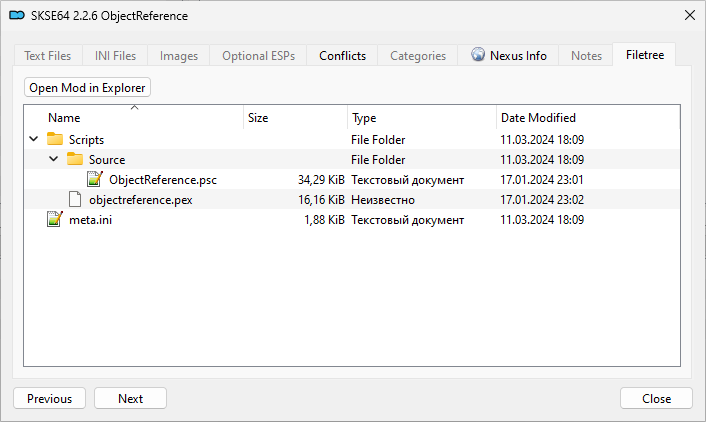This screenshot has width=706, height=422.
Task: Click the meta.ini file icon
Action: click(x=55, y=219)
